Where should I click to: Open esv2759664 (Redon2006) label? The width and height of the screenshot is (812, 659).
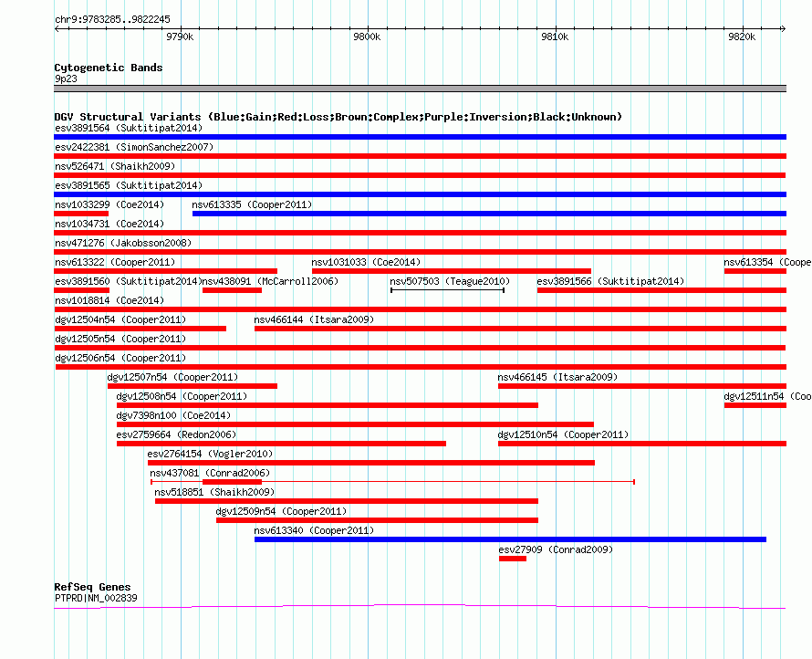pyautogui.click(x=176, y=434)
